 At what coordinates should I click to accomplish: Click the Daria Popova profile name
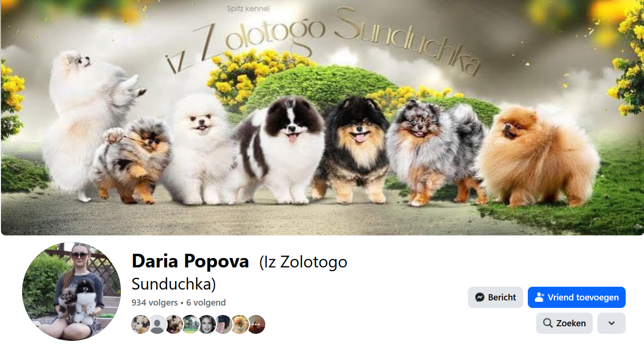[x=191, y=261]
